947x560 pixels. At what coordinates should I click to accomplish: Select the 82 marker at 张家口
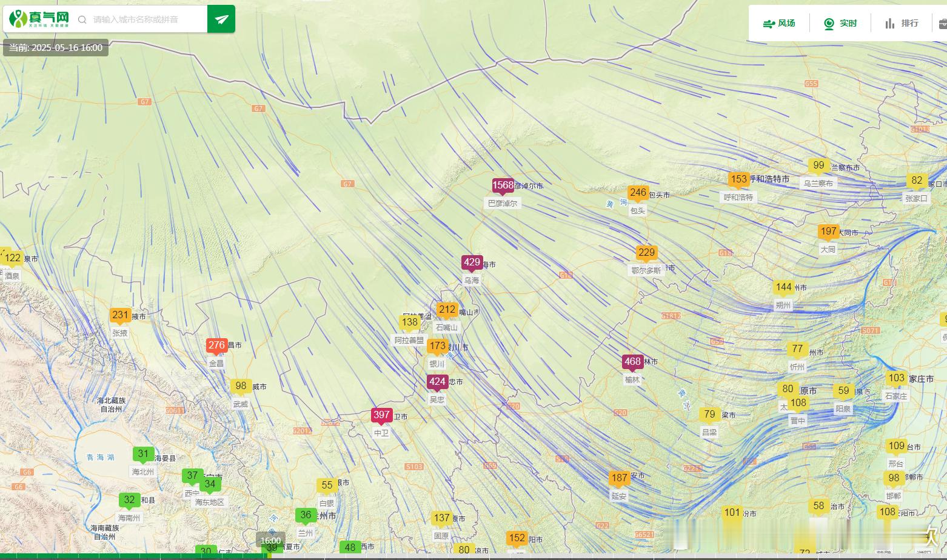pyautogui.click(x=917, y=181)
